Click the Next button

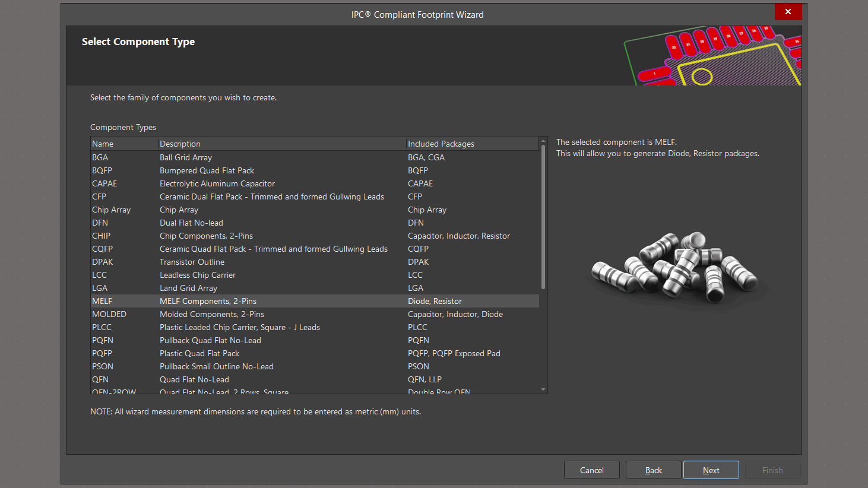coord(711,470)
